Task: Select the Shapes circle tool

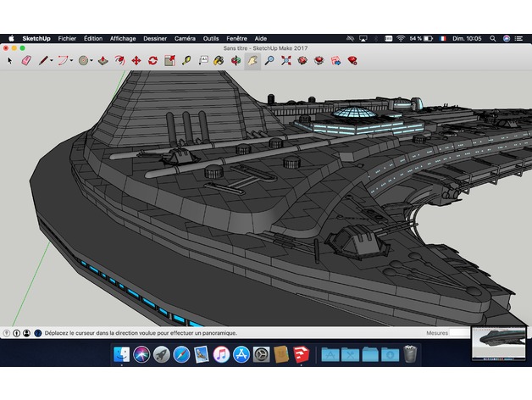Action: point(84,61)
